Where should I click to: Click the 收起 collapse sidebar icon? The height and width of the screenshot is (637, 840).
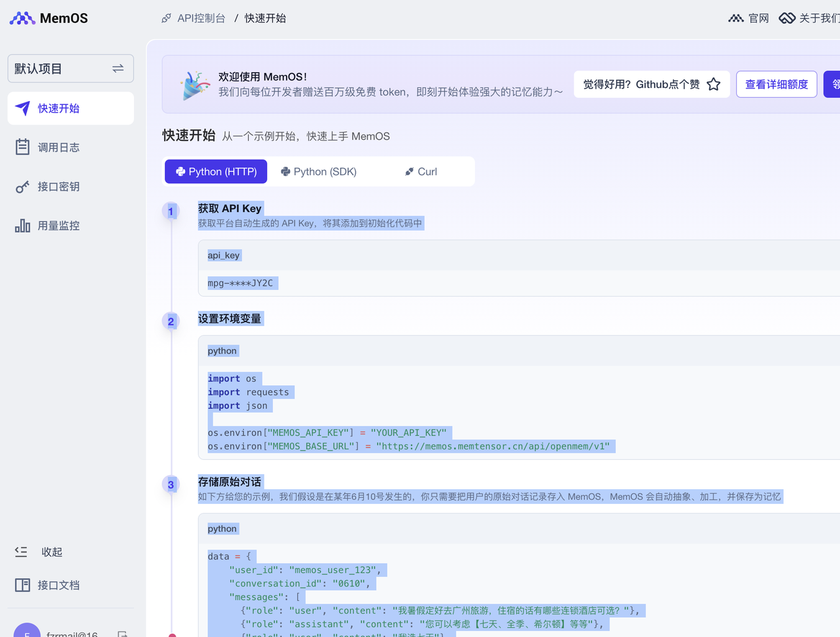pos(21,552)
